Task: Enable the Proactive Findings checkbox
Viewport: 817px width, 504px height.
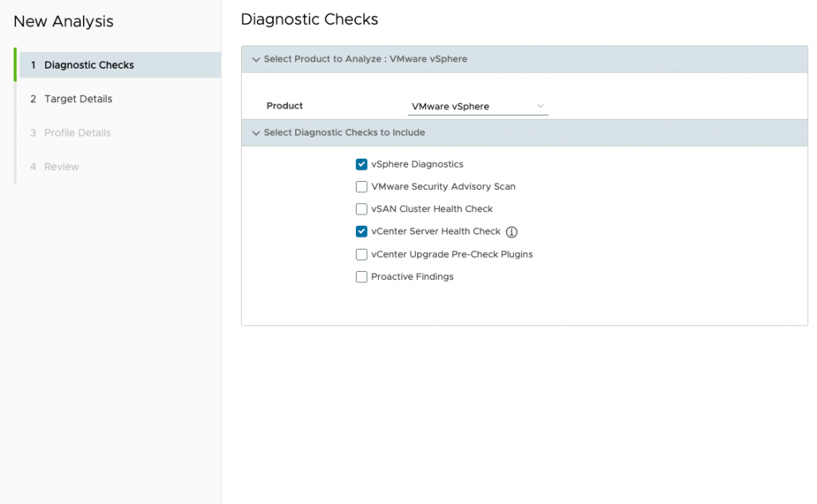Action: [x=361, y=277]
